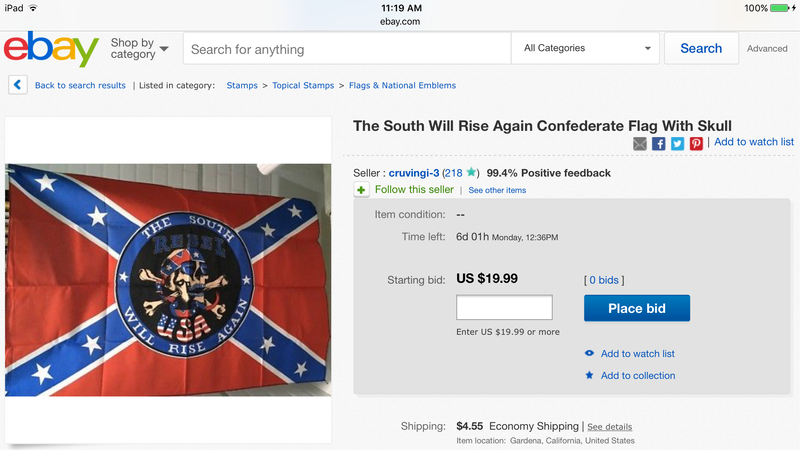Pin listing on Pinterest

click(696, 144)
